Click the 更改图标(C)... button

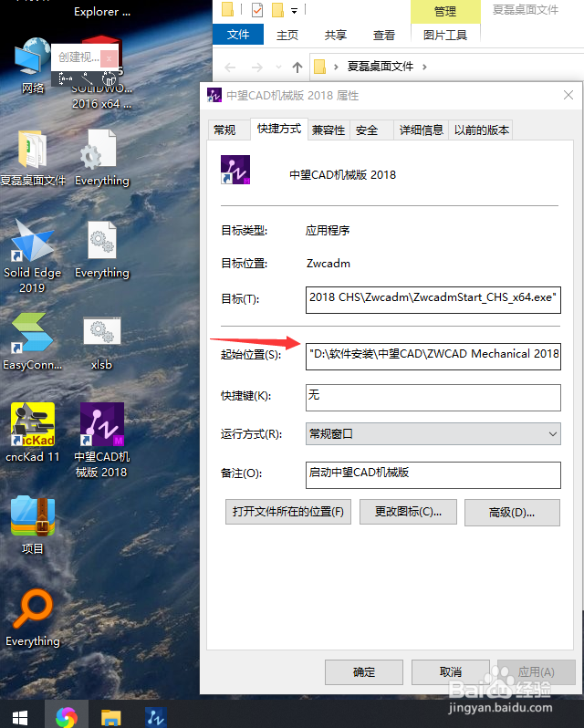408,512
